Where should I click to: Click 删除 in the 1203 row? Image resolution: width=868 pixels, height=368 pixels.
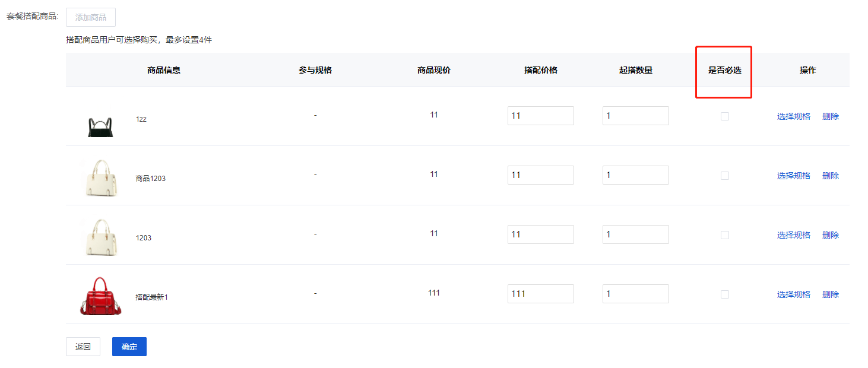point(831,235)
